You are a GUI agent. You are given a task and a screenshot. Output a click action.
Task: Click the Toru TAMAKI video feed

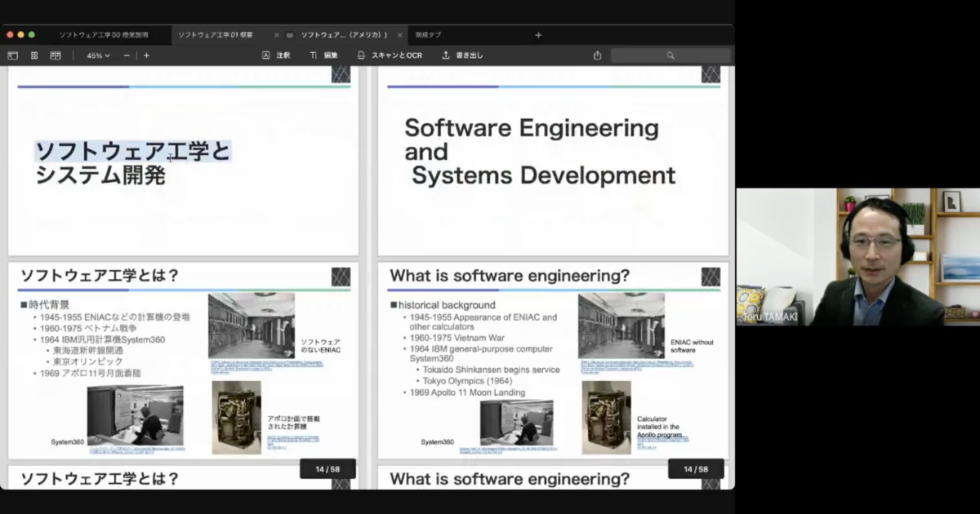coord(857,257)
